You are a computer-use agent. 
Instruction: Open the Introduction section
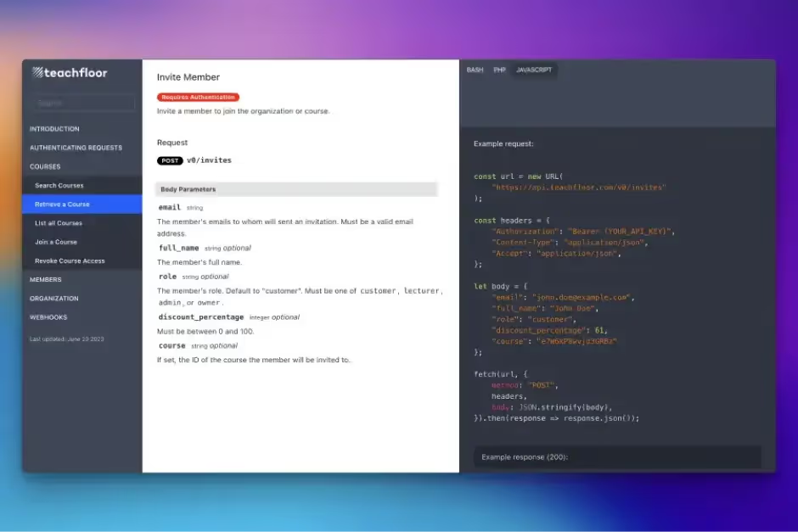click(54, 129)
